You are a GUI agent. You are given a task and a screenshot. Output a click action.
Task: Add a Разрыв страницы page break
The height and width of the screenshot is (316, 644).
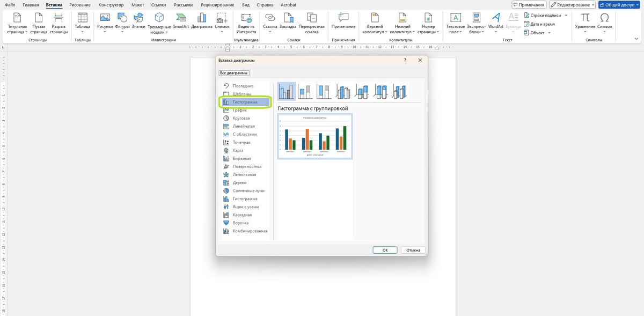tap(59, 23)
